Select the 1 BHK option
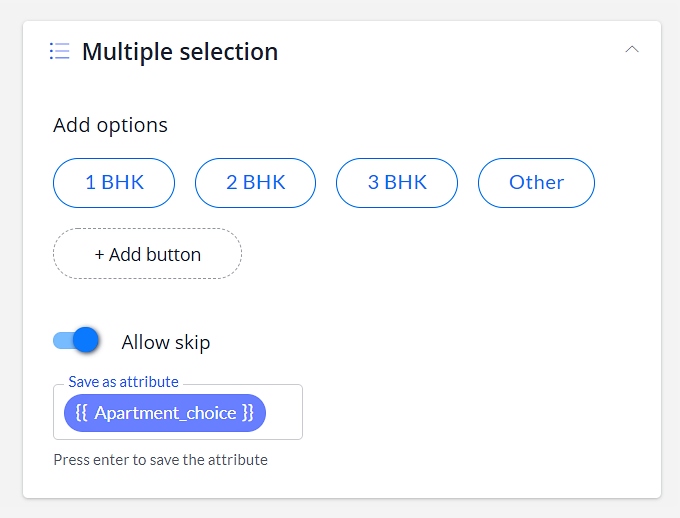Image resolution: width=680 pixels, height=518 pixels. (x=114, y=183)
